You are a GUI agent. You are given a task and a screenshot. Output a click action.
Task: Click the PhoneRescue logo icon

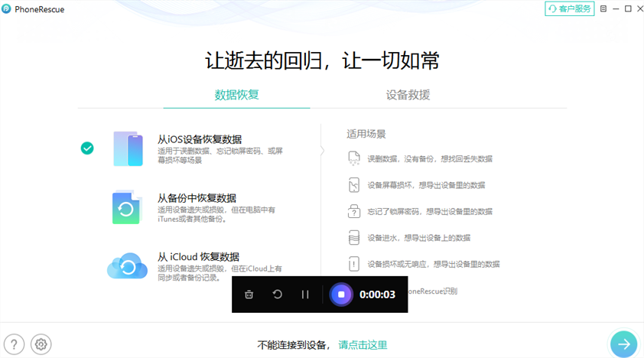pos(6,8)
